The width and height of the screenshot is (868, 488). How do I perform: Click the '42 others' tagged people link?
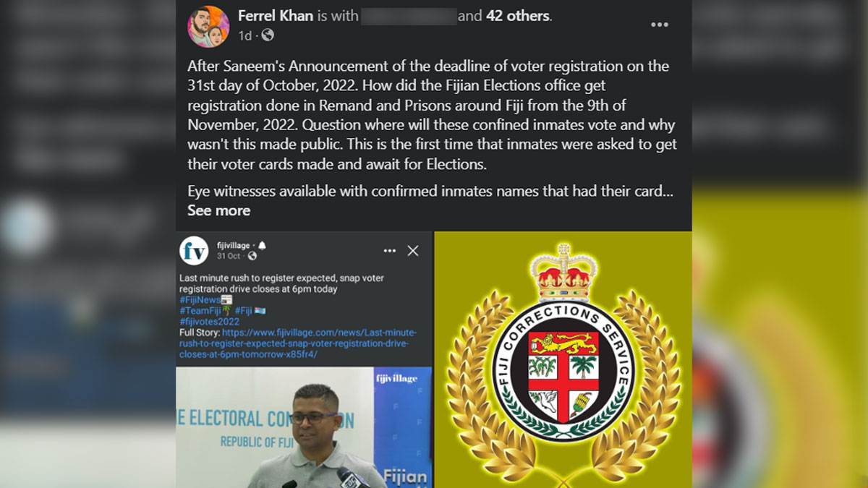516,15
